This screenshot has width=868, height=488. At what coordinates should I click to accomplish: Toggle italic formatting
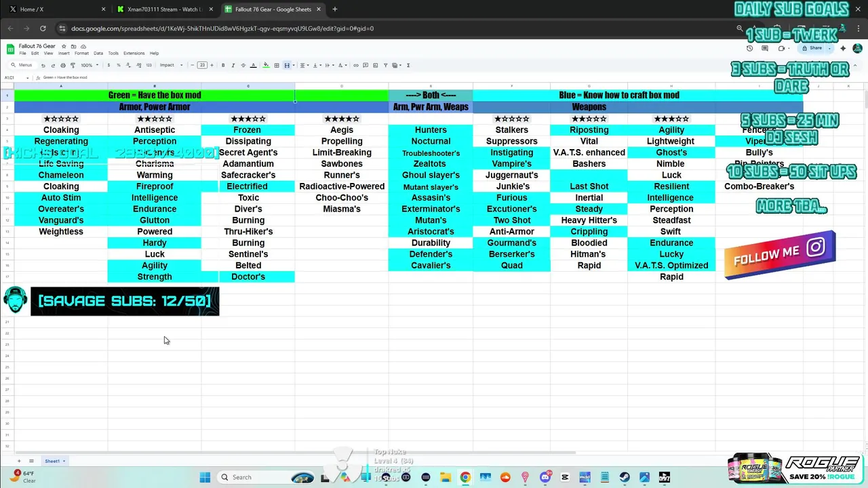coord(233,65)
